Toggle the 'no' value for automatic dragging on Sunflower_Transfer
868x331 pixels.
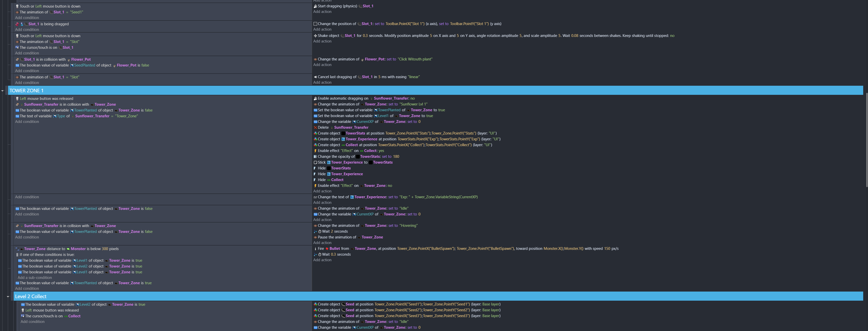[413, 99]
